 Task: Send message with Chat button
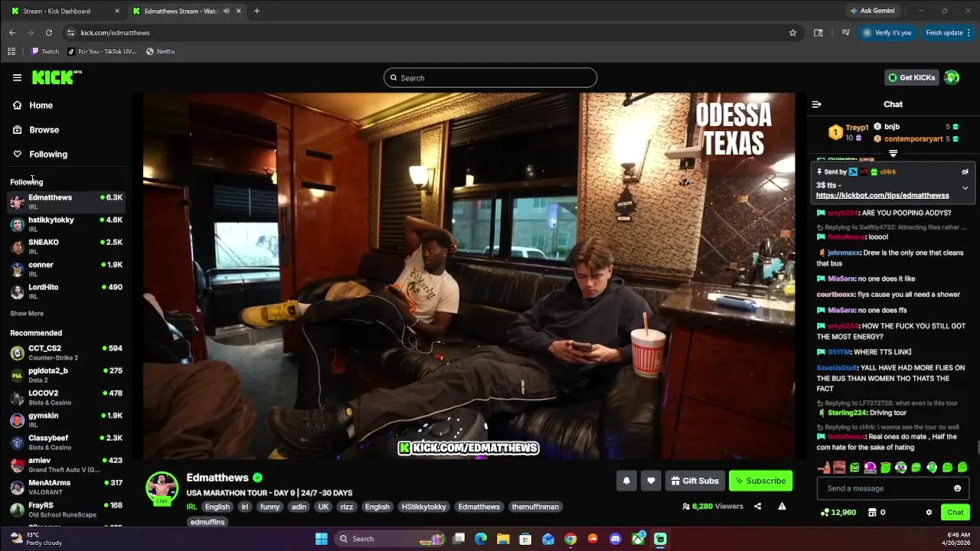pos(955,512)
